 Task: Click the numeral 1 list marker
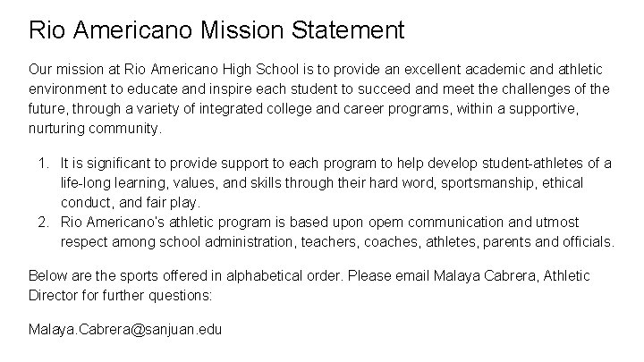point(45,164)
